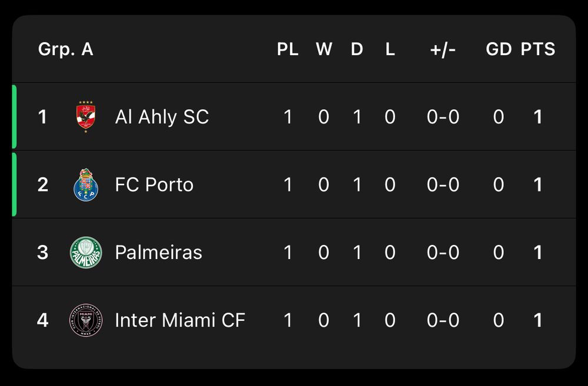The width and height of the screenshot is (588, 386).
Task: Click the star above the Al Ahly crest
Action: [86, 101]
